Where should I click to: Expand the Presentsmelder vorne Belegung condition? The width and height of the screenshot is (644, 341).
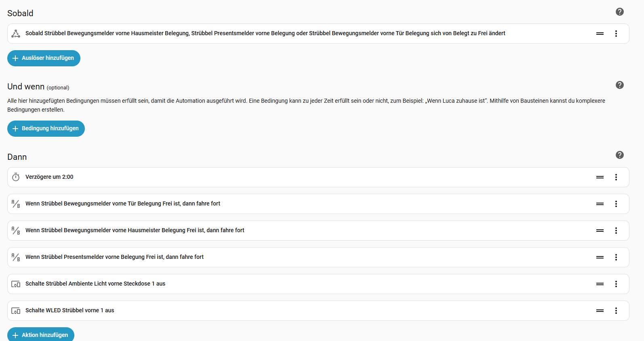[x=114, y=257]
